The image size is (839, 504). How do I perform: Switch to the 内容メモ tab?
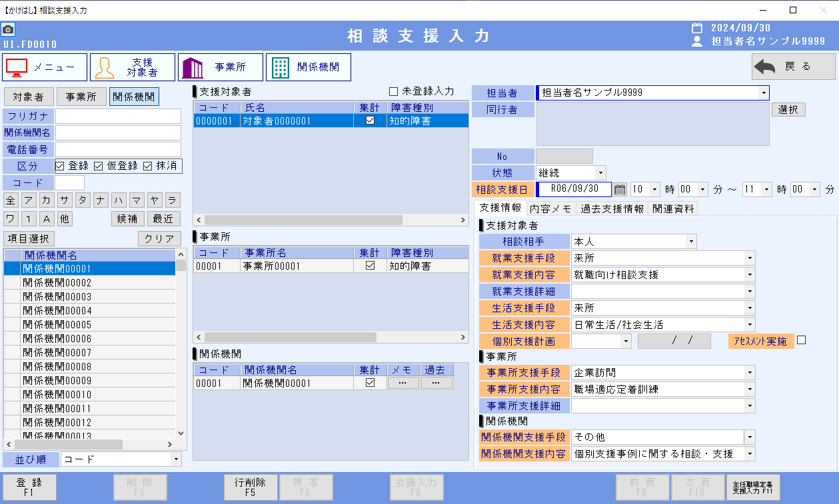550,209
